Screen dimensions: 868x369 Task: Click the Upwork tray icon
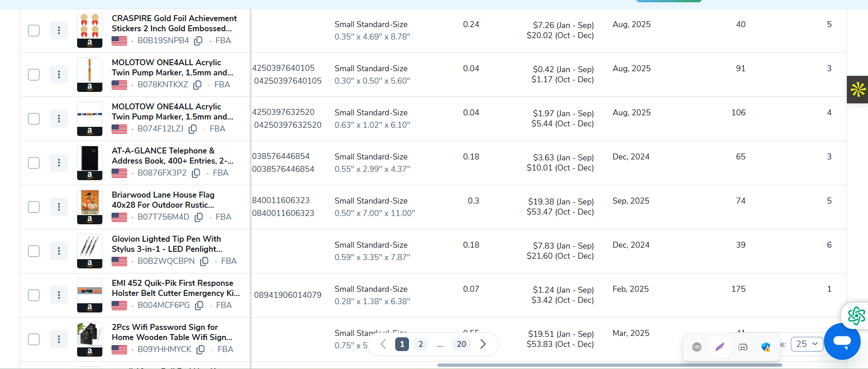[697, 347]
